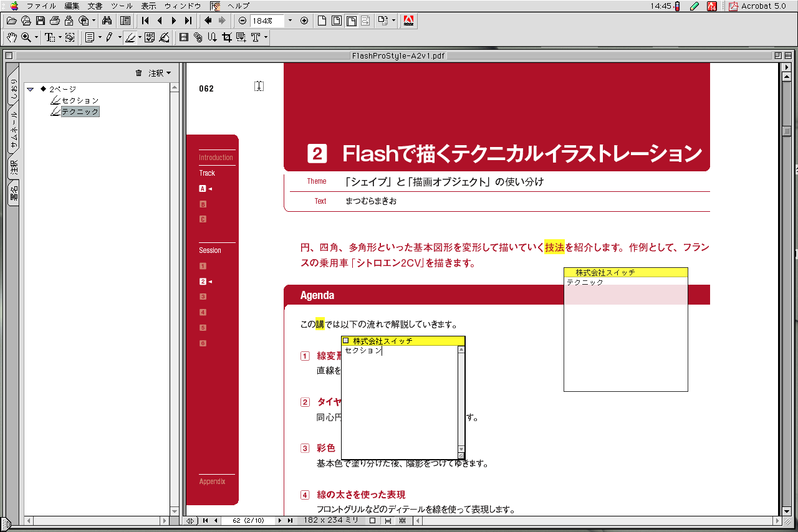
Task: Select the テクニック comment in list
Action: [80, 112]
